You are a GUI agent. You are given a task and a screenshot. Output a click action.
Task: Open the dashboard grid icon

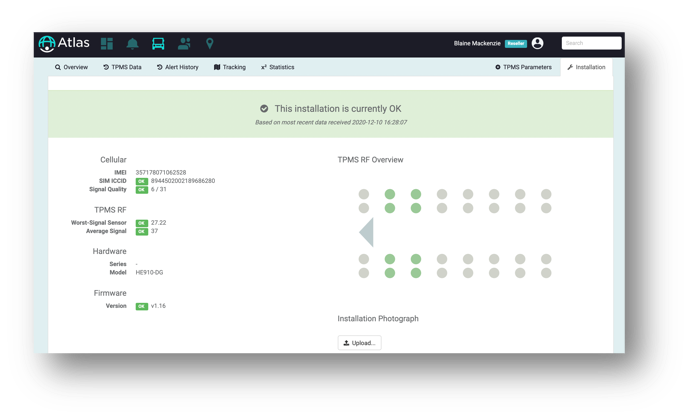click(107, 44)
